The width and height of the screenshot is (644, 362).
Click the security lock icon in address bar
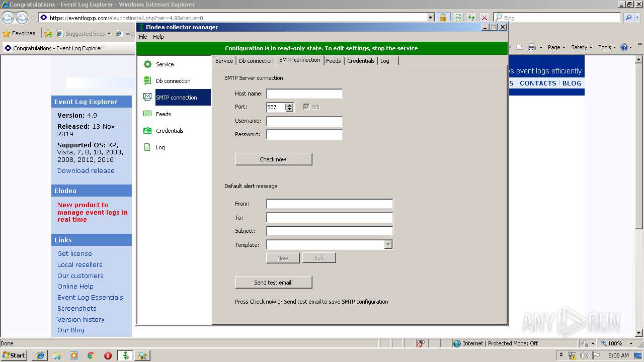click(x=443, y=18)
